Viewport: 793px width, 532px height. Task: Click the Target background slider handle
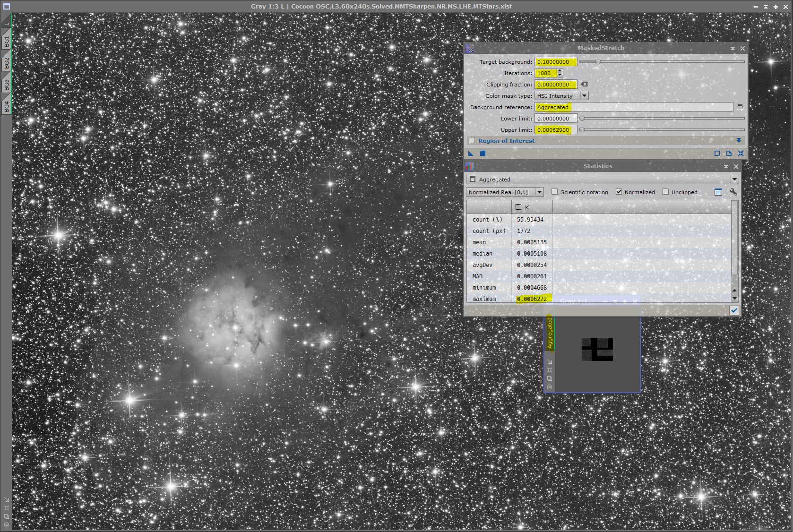tap(598, 62)
